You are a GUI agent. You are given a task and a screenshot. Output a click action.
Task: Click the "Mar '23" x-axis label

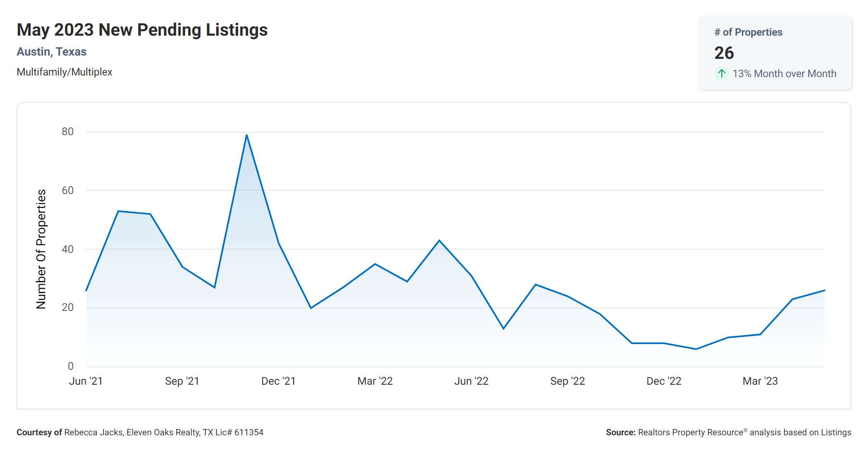click(x=760, y=381)
